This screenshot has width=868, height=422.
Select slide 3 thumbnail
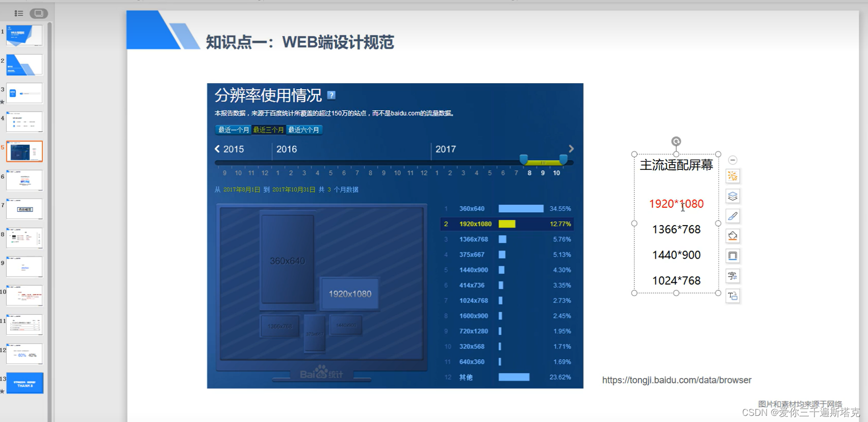pyautogui.click(x=24, y=93)
